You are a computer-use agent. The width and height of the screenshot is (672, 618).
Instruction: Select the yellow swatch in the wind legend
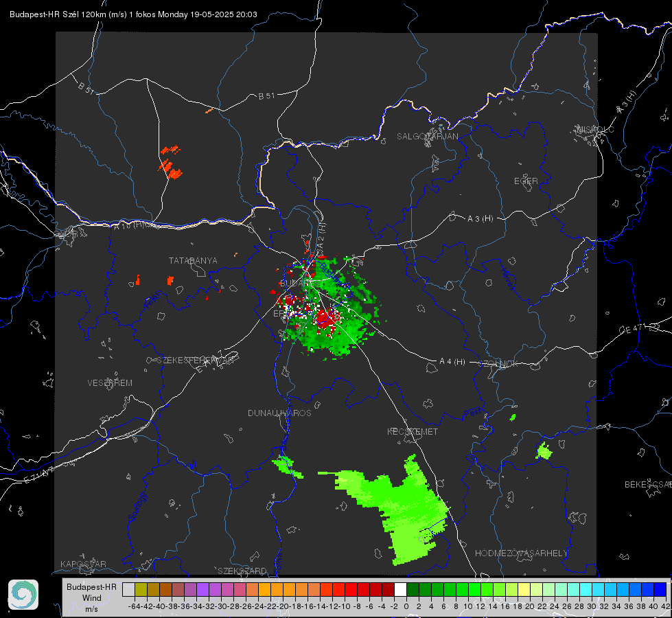524,590
